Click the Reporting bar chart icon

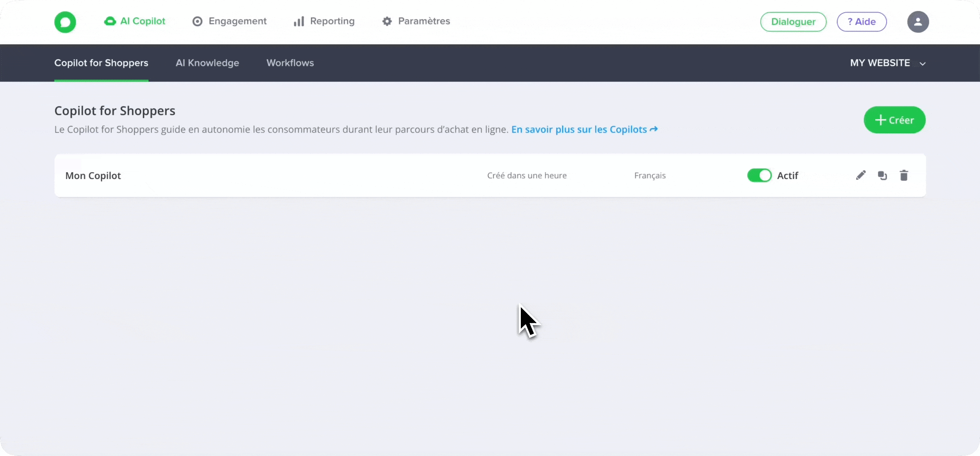(299, 21)
